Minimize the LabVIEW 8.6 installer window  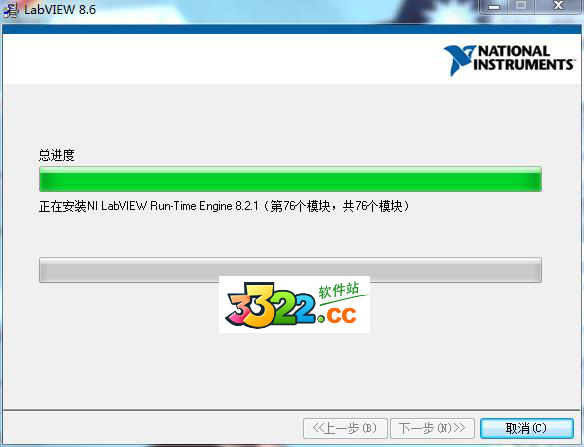[x=494, y=6]
